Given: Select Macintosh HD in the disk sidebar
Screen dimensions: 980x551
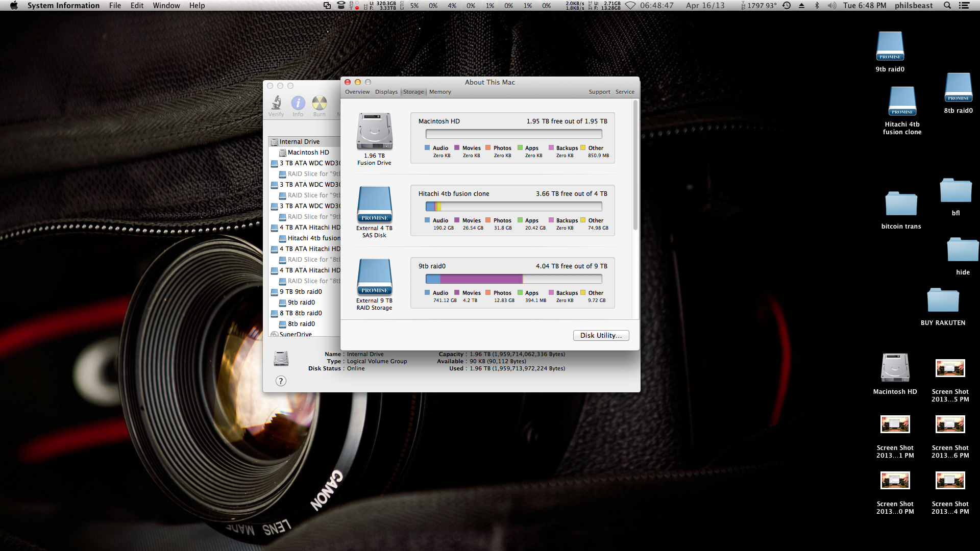Looking at the screenshot, I should 308,153.
